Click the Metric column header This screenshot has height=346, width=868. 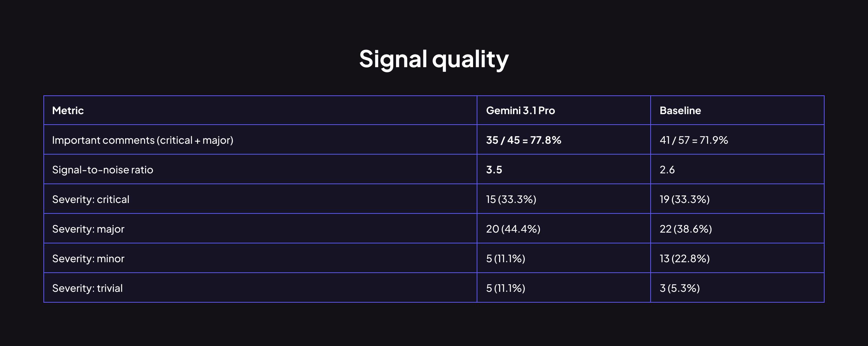tap(68, 111)
